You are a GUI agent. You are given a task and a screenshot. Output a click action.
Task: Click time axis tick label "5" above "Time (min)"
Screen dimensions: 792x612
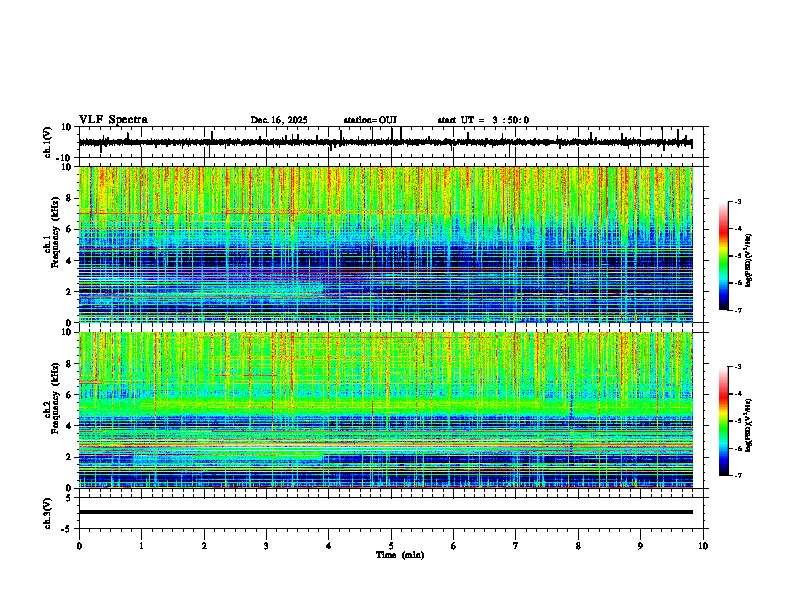[391, 546]
